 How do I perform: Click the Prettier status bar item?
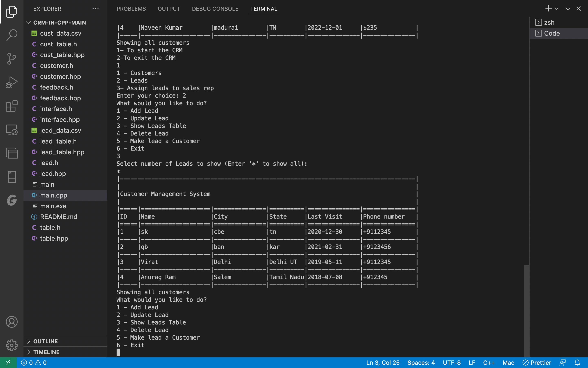pyautogui.click(x=537, y=363)
